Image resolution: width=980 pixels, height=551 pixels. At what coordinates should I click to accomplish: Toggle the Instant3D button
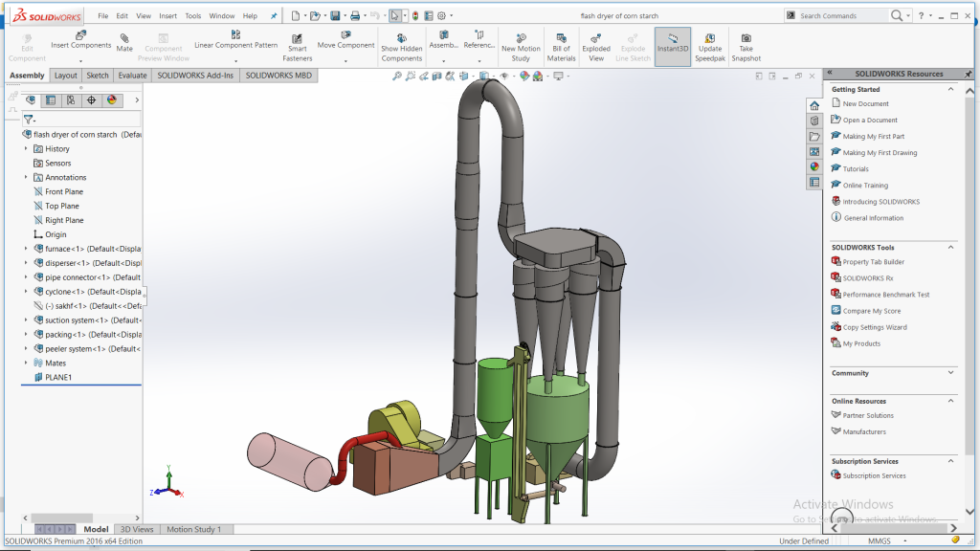[x=673, y=46]
